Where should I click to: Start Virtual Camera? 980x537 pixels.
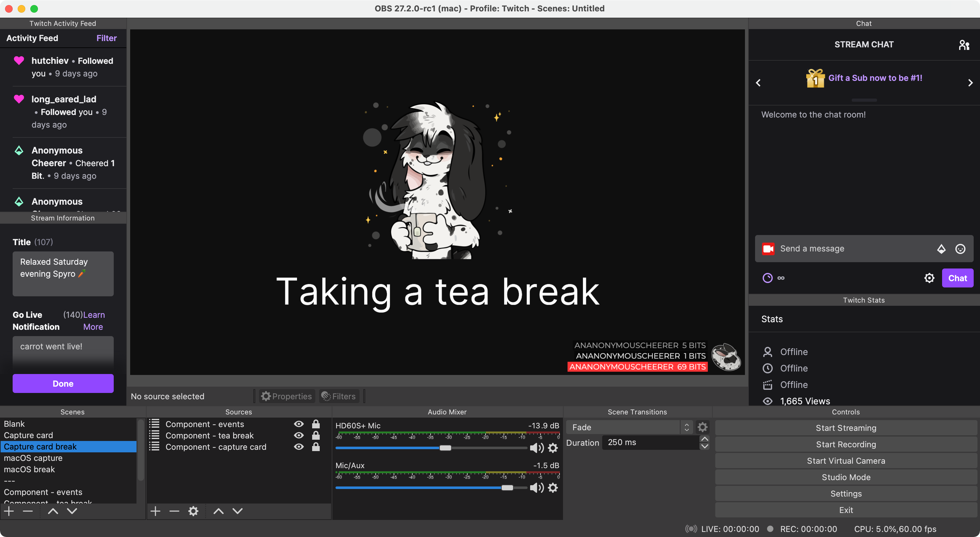846,461
